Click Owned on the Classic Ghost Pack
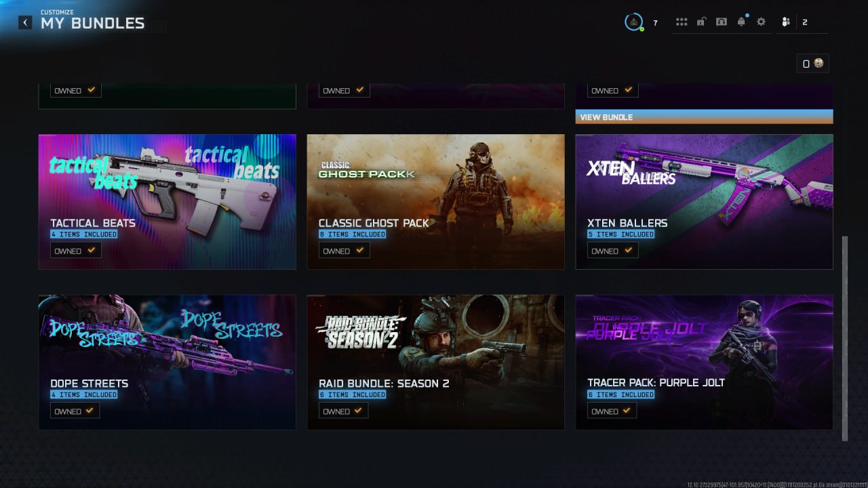The image size is (868, 488). tap(344, 251)
